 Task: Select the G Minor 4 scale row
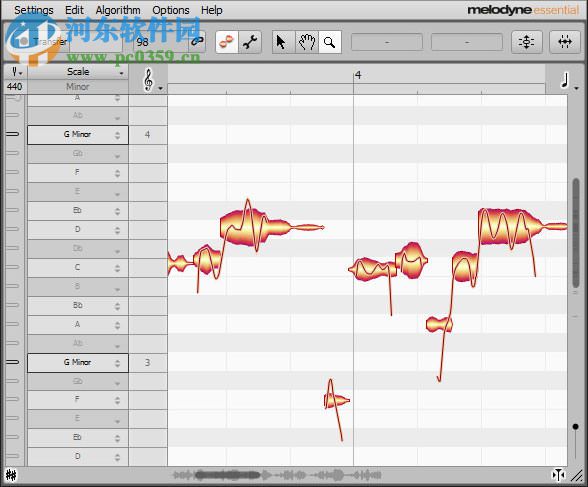click(x=78, y=135)
